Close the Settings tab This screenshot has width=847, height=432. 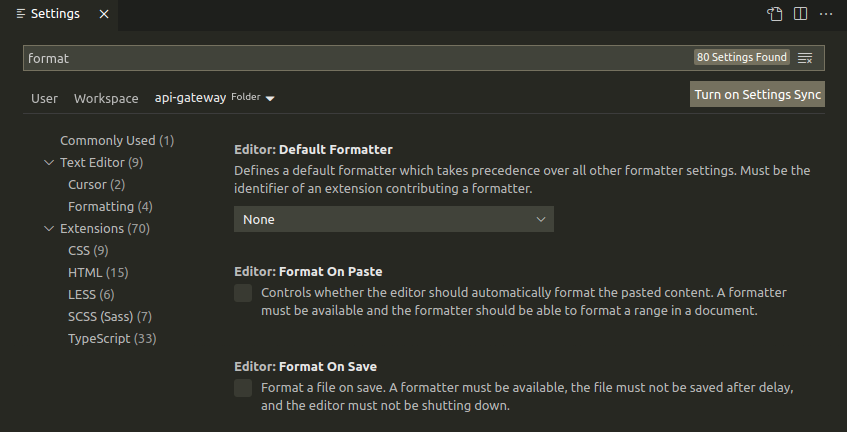(104, 14)
